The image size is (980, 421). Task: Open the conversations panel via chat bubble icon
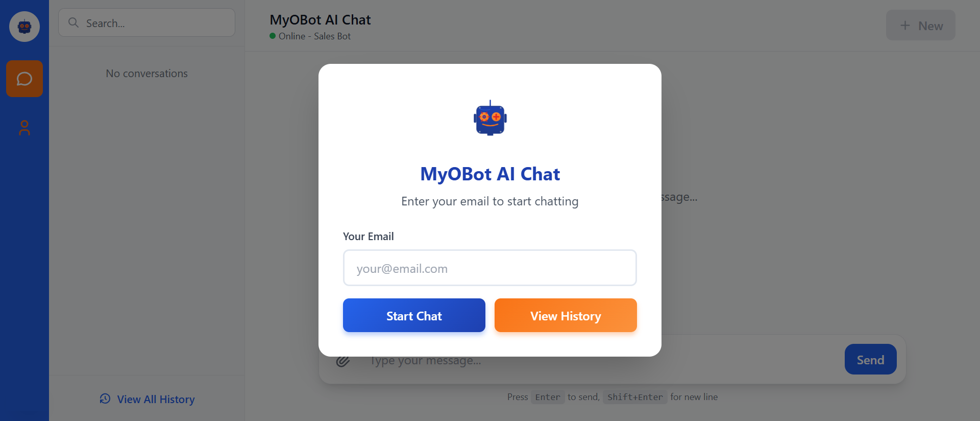24,78
